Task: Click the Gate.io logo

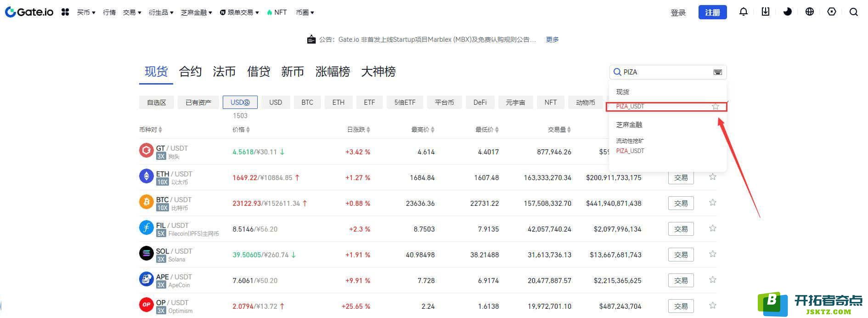Action: point(29,12)
